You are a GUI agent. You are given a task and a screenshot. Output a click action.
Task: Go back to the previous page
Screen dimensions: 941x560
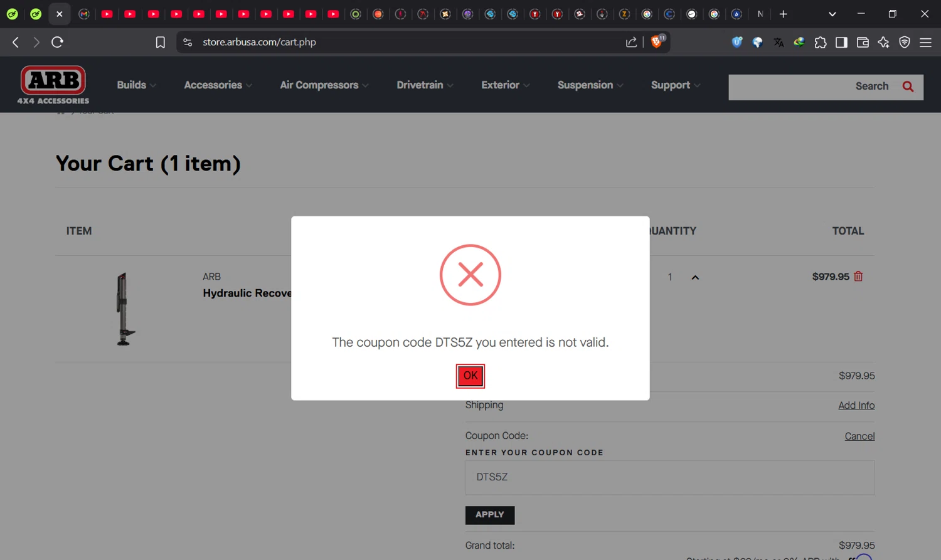(x=16, y=42)
